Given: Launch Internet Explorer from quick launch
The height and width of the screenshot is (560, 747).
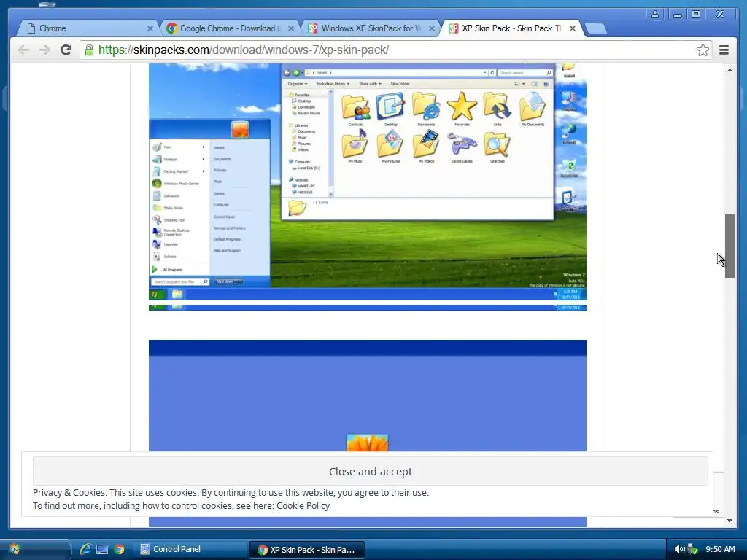Looking at the screenshot, I should pos(85,549).
